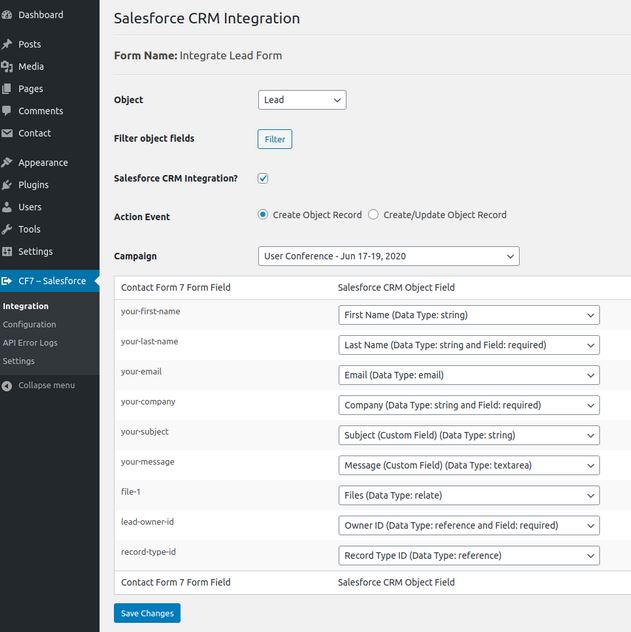Click the record-type-id field label
This screenshot has width=631, height=632.
click(148, 552)
